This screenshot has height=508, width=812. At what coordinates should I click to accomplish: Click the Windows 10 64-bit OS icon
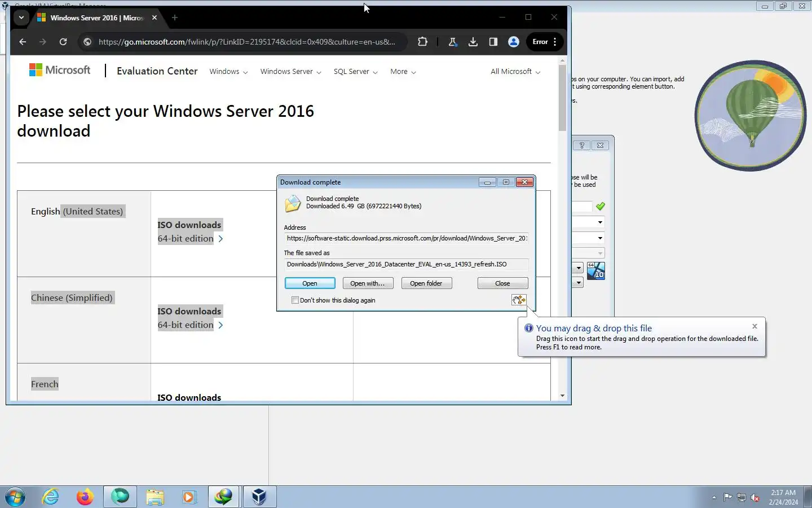[596, 270]
